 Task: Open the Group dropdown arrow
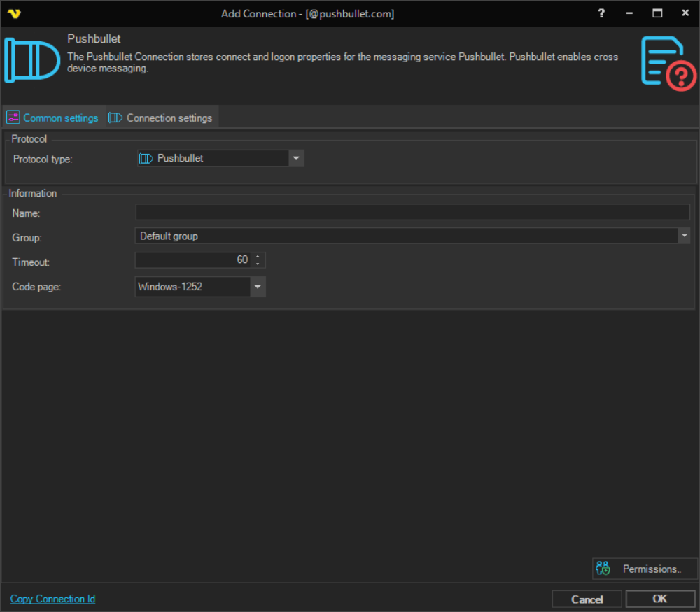coord(684,236)
